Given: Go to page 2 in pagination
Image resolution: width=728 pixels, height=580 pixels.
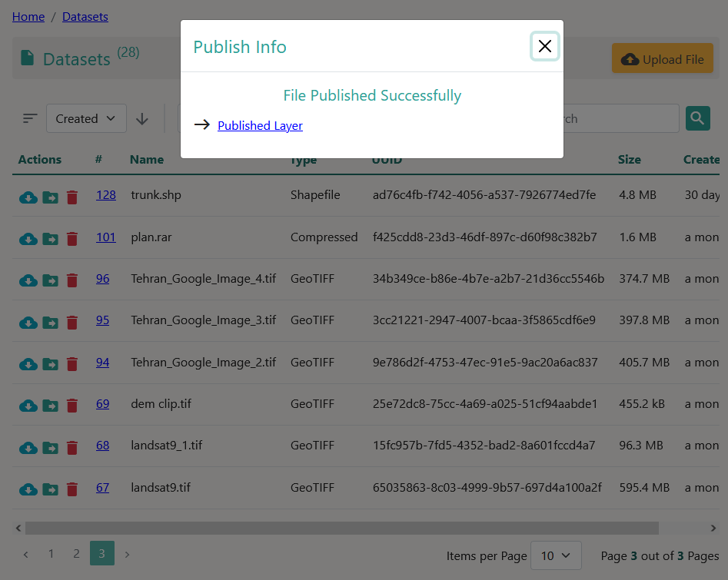Looking at the screenshot, I should 76,554.
